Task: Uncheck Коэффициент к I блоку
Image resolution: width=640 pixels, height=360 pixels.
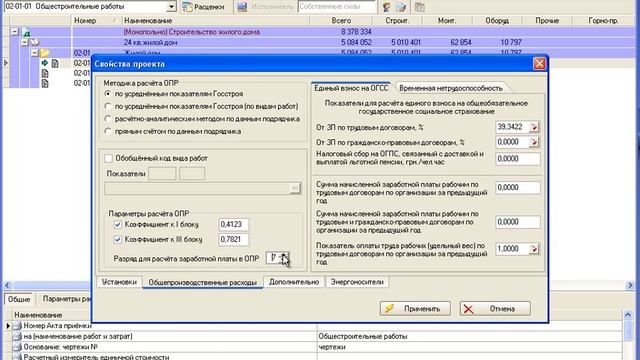Action: click(118, 224)
